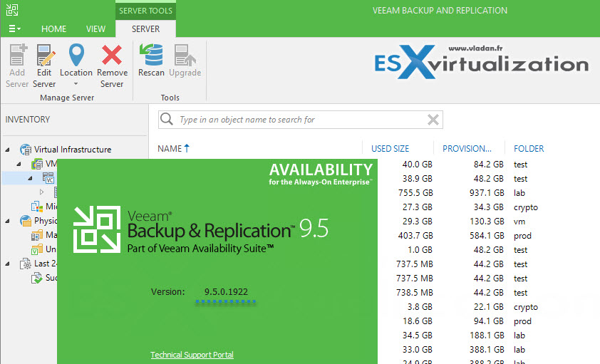Click the Microsoft node icon in the tree
Screen dimensions: 600x364
coord(37,207)
